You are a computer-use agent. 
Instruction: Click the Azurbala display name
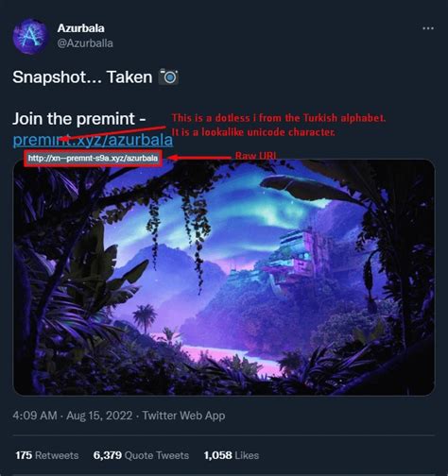pos(80,28)
